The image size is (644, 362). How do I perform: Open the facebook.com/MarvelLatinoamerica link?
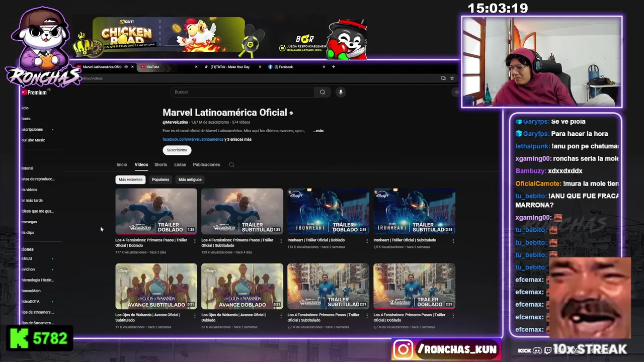(193, 139)
